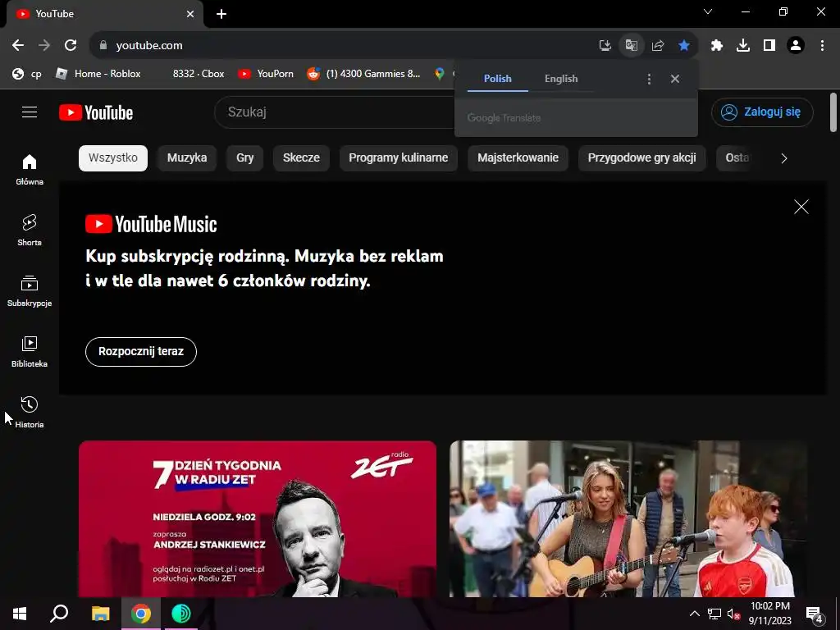This screenshot has width=840, height=630.
Task: Close the YouTube browser tab
Action: [x=190, y=14]
